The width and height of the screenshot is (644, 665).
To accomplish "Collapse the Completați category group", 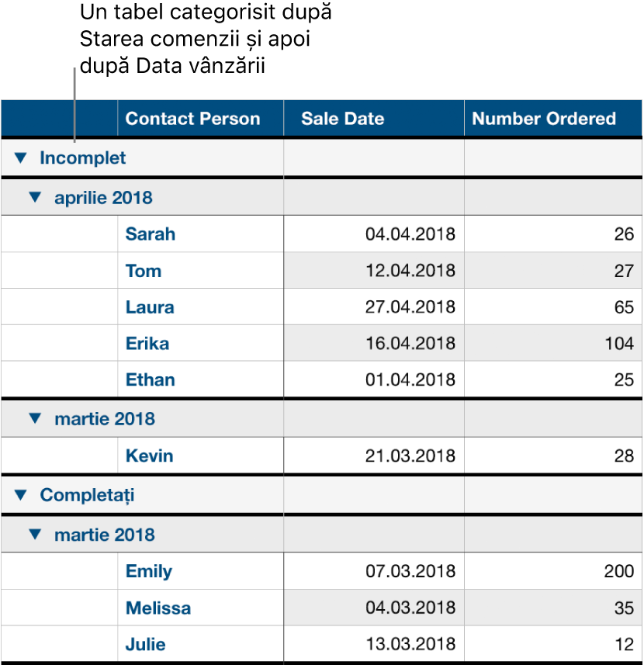I will (21, 494).
